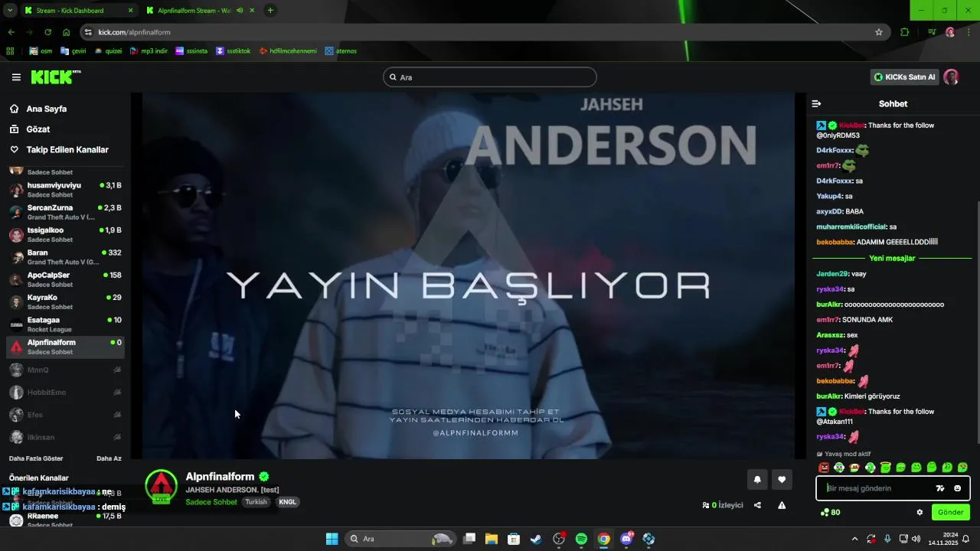Click Daha Az in sidebar

click(x=109, y=458)
